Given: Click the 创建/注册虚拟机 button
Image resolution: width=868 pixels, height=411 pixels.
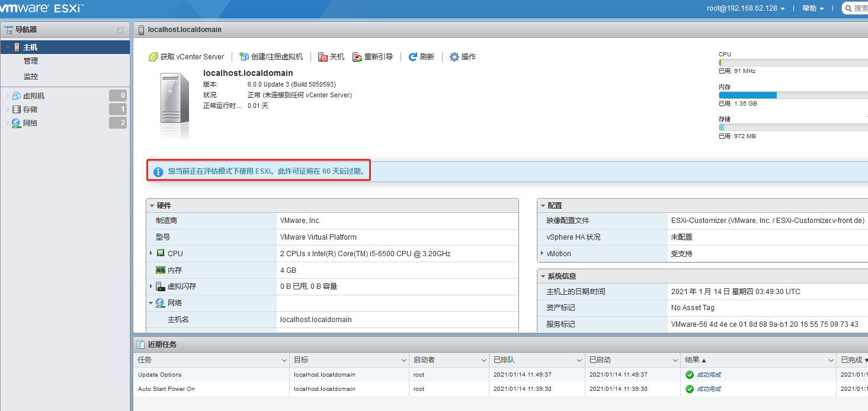Looking at the screenshot, I should 271,57.
